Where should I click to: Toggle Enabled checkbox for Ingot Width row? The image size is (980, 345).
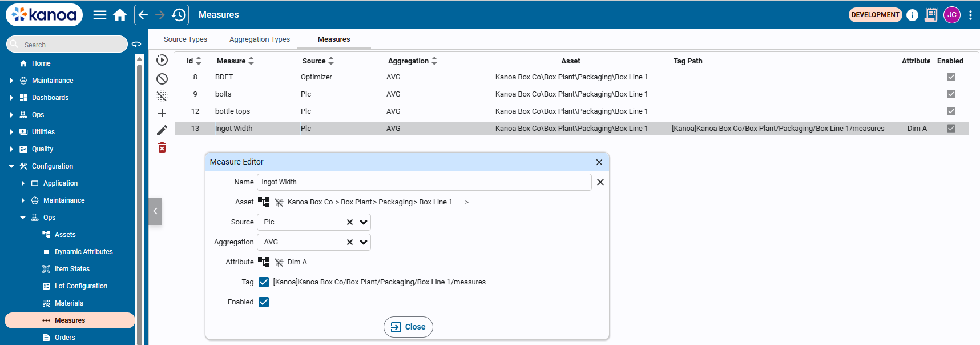click(951, 129)
